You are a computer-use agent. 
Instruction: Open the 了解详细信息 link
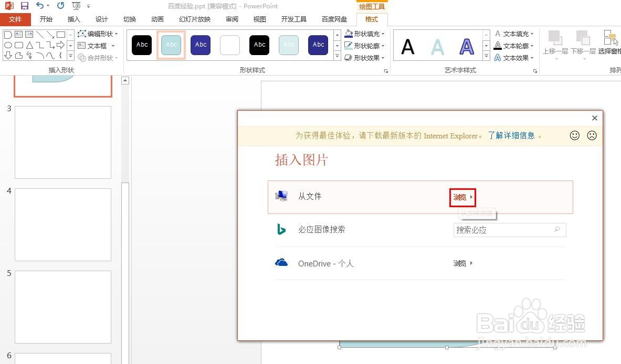(x=511, y=136)
